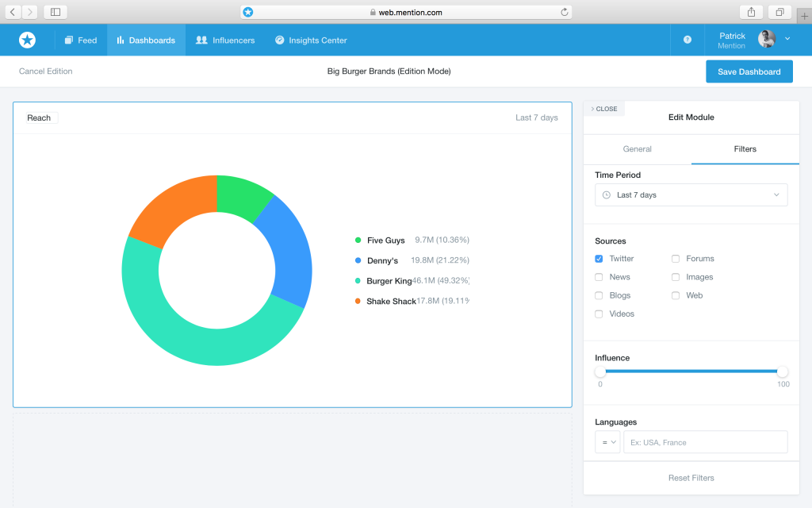This screenshot has height=508, width=812.
Task: Go back with browser back arrow
Action: pyautogui.click(x=13, y=12)
